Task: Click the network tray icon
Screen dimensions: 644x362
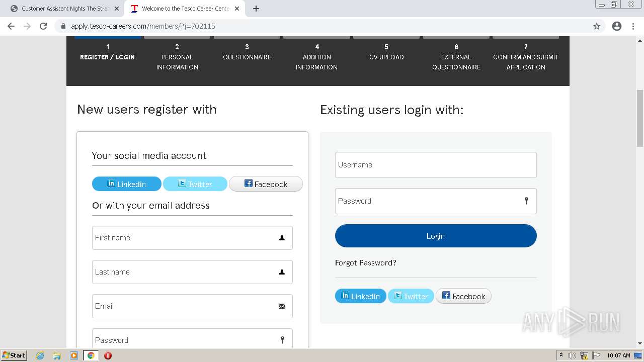Action: point(584,355)
